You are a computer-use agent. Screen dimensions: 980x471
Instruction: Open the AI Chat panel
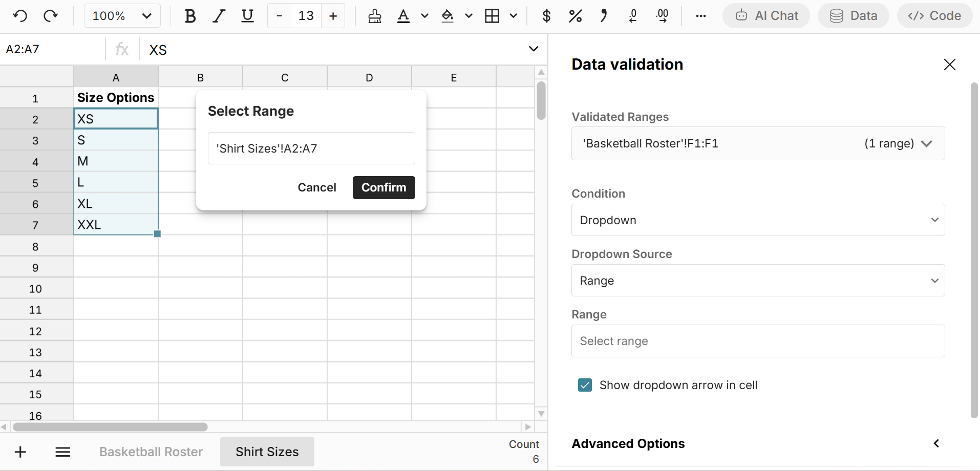pyautogui.click(x=765, y=16)
